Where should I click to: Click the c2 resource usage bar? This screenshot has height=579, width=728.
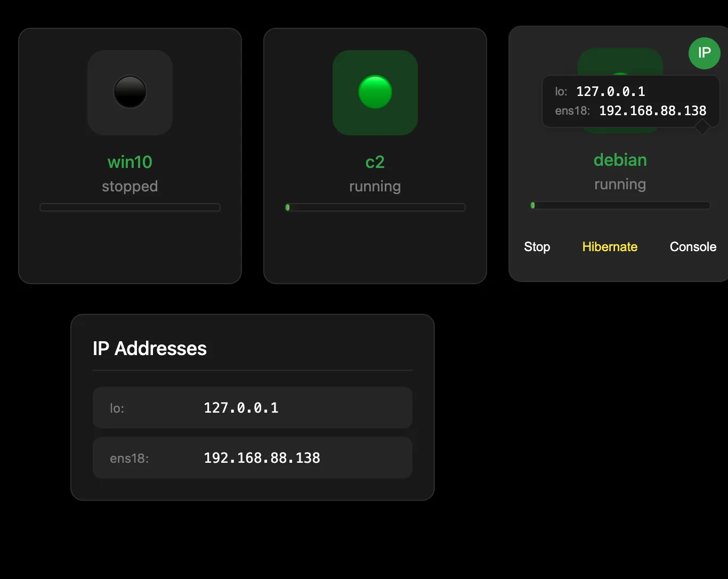click(375, 207)
